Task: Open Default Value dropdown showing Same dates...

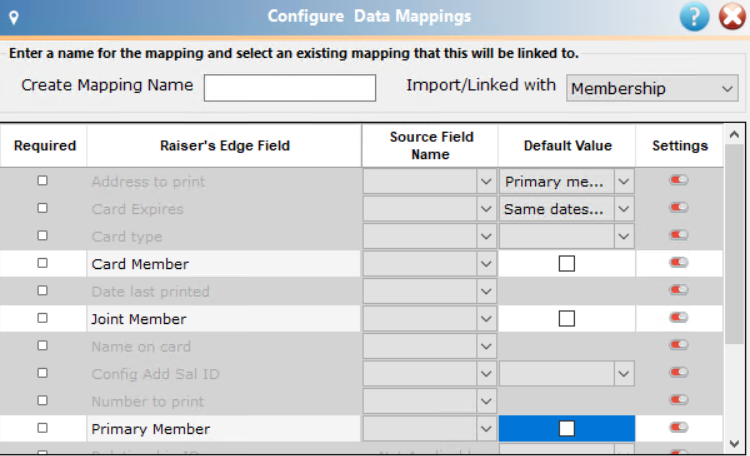Action: point(624,209)
